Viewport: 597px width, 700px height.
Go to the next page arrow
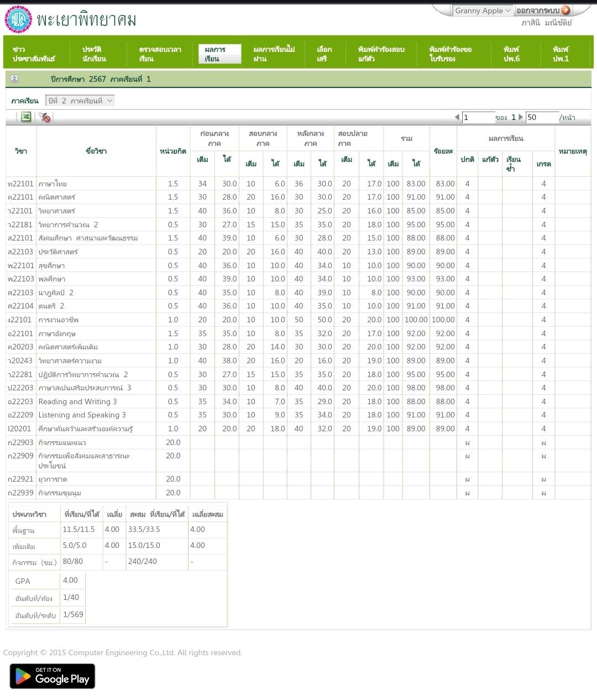(x=521, y=117)
